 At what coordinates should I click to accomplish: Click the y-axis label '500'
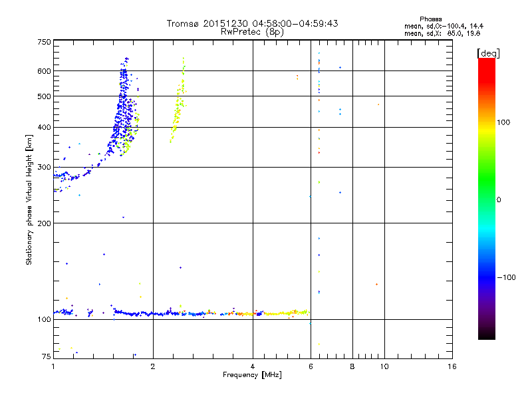tap(45, 96)
